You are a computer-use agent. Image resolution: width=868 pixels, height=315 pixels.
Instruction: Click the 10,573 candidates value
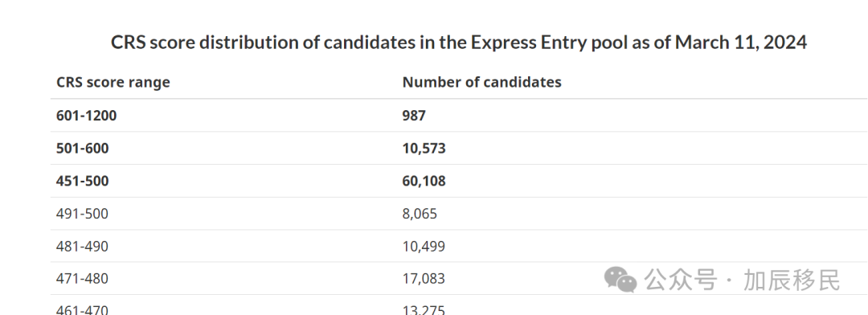(424, 148)
